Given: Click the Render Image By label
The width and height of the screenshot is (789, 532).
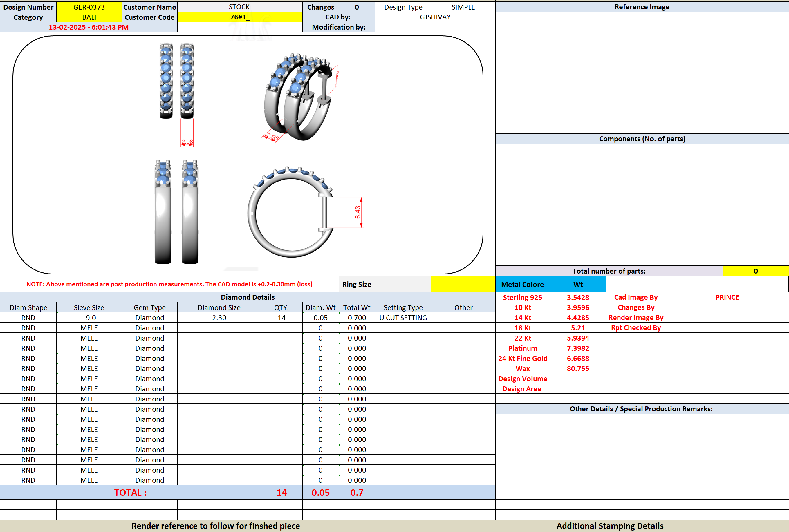Looking at the screenshot, I should (x=636, y=318).
